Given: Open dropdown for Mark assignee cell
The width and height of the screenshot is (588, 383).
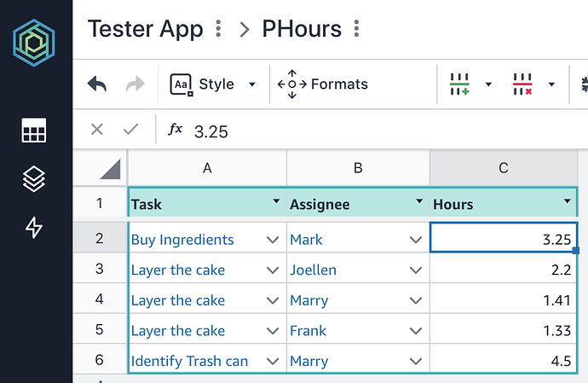Looking at the screenshot, I should click(x=416, y=240).
